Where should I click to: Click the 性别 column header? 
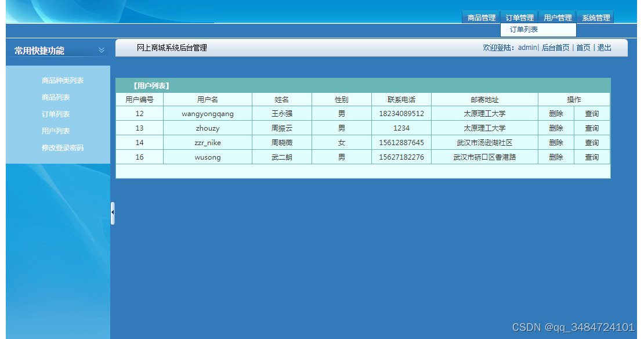coord(341,100)
